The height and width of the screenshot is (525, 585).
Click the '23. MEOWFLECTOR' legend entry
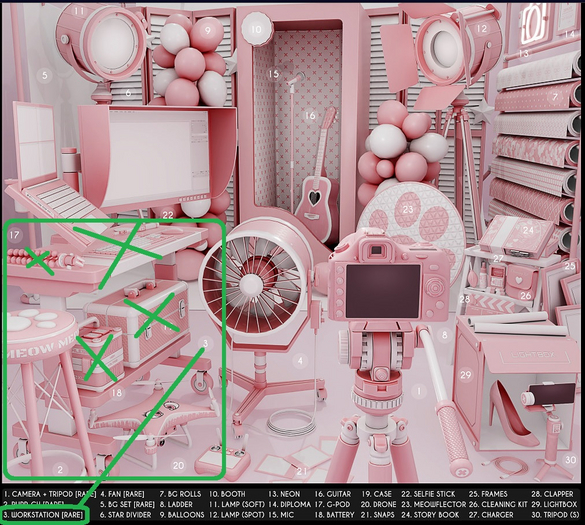click(434, 504)
